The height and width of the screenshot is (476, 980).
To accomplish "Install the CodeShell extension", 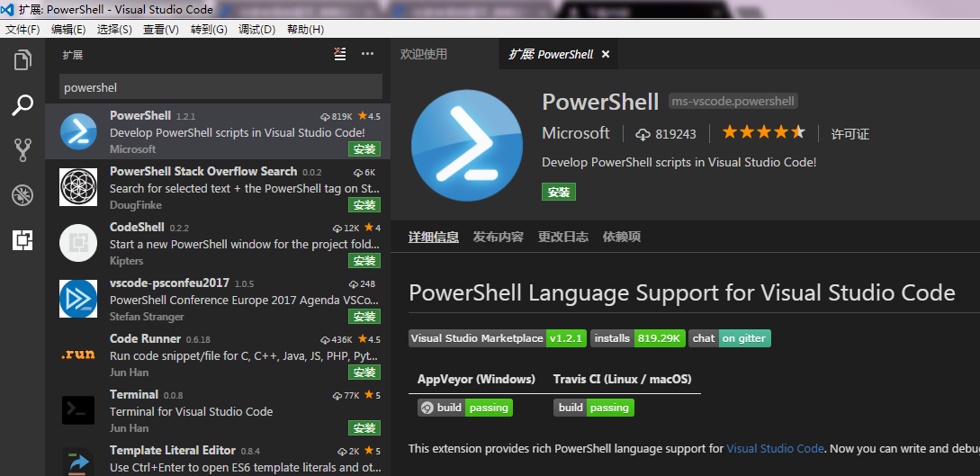I will pyautogui.click(x=364, y=260).
